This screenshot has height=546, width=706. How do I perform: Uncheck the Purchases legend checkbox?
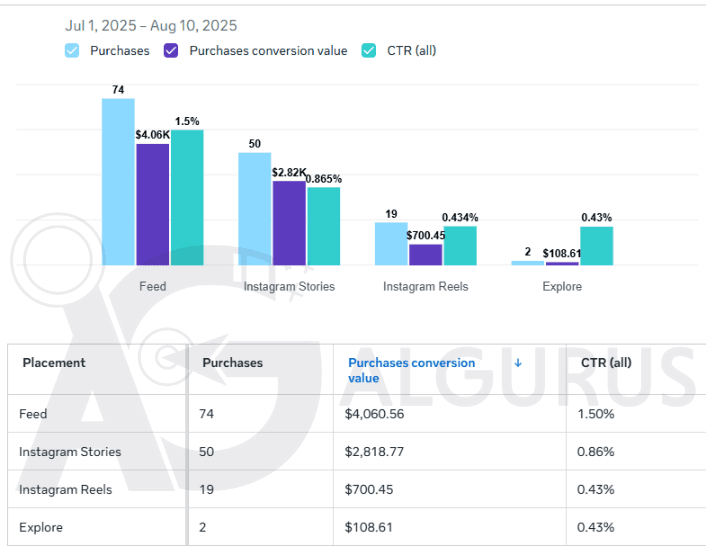(x=72, y=50)
